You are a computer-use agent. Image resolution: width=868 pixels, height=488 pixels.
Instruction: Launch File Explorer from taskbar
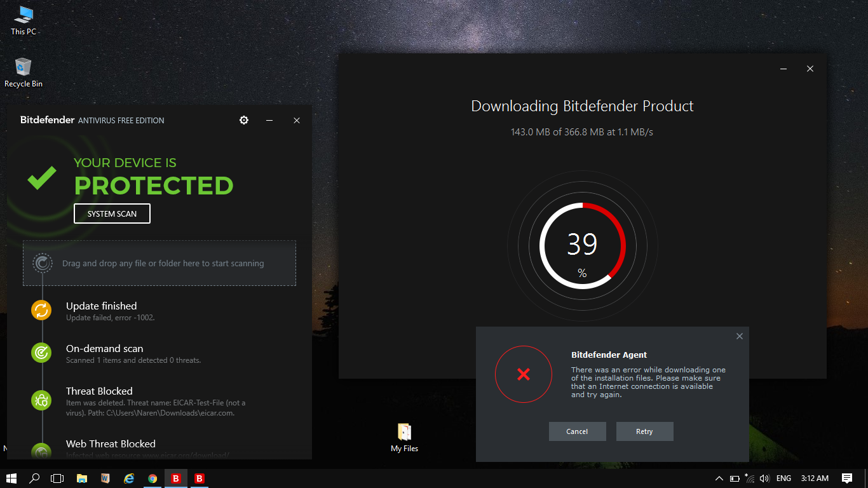pos(81,478)
